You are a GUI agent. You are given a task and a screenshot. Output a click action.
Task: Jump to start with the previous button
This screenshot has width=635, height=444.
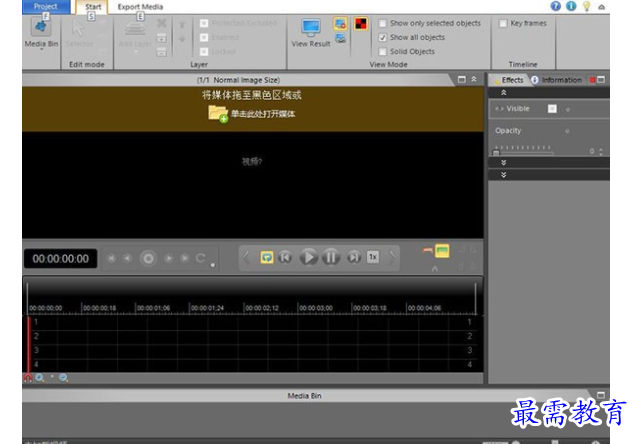[286, 257]
